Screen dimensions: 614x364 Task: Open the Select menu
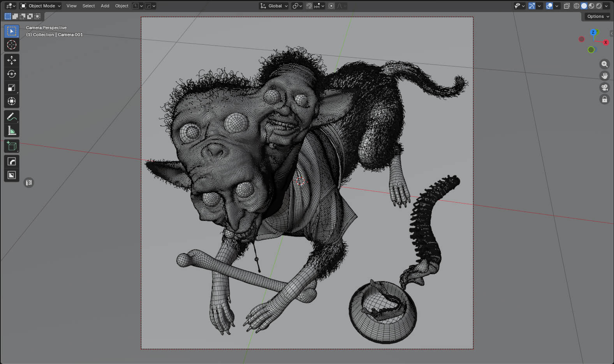click(88, 6)
